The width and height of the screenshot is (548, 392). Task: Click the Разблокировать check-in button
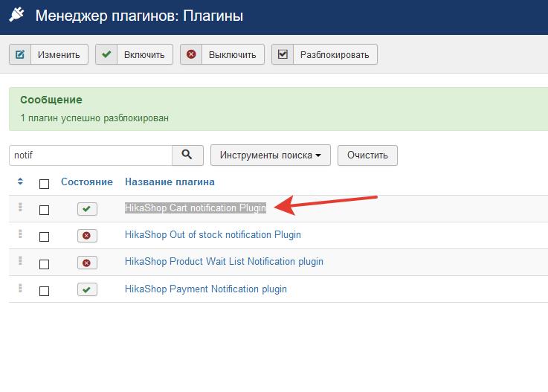tap(324, 54)
